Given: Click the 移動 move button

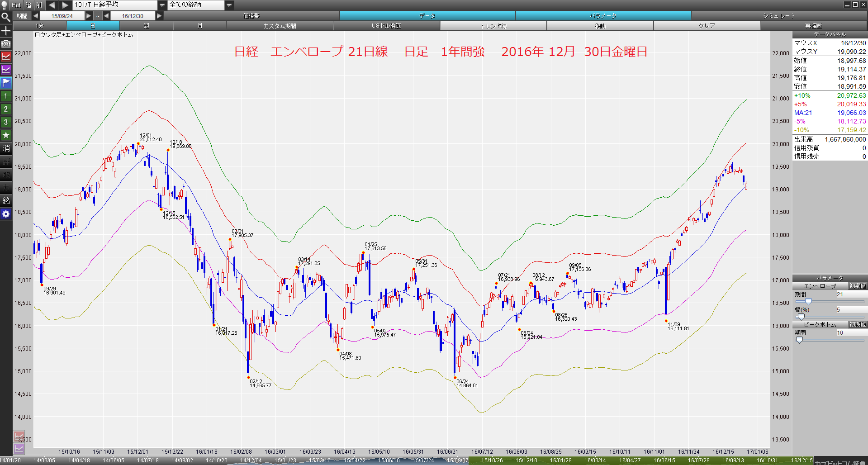Looking at the screenshot, I should click(x=600, y=26).
